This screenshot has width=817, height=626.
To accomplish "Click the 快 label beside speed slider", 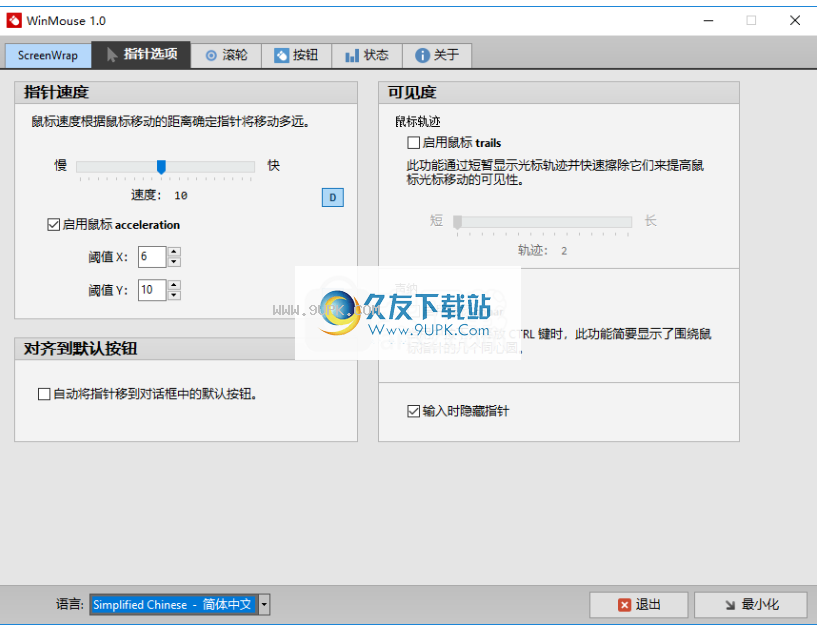I will click(x=274, y=165).
